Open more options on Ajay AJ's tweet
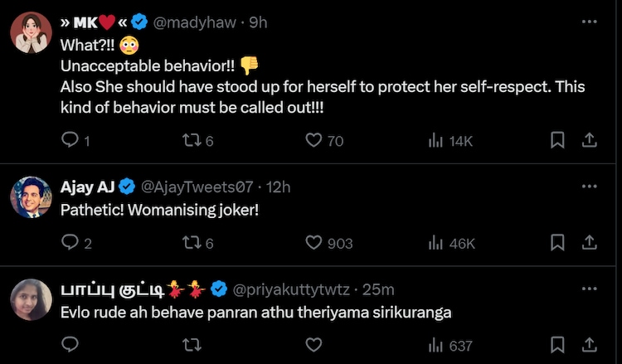Viewport: 622px width, 364px height. tap(589, 187)
